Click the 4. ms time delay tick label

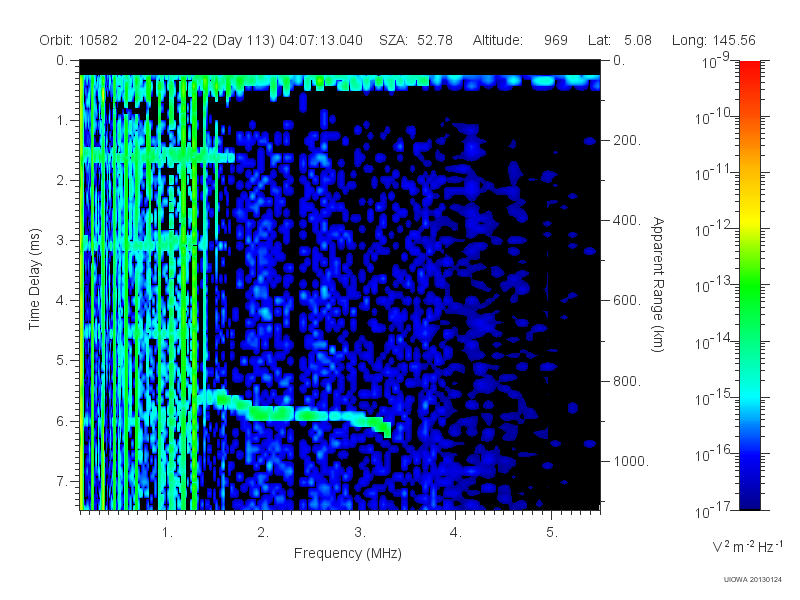pyautogui.click(x=62, y=301)
